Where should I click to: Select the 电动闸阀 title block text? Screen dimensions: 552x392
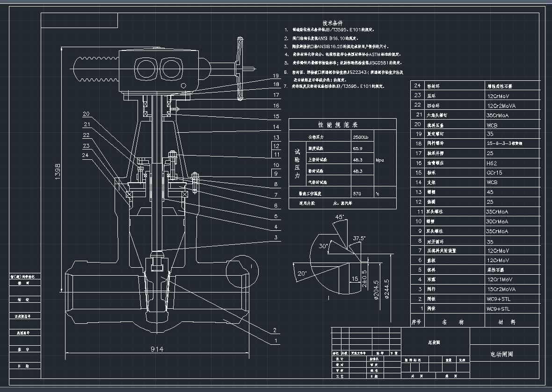click(x=501, y=355)
